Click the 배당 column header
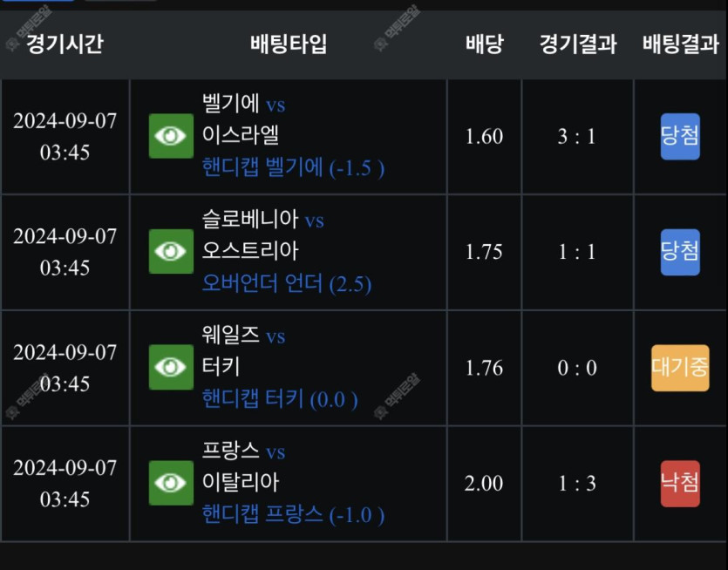The width and height of the screenshot is (728, 570). point(484,44)
